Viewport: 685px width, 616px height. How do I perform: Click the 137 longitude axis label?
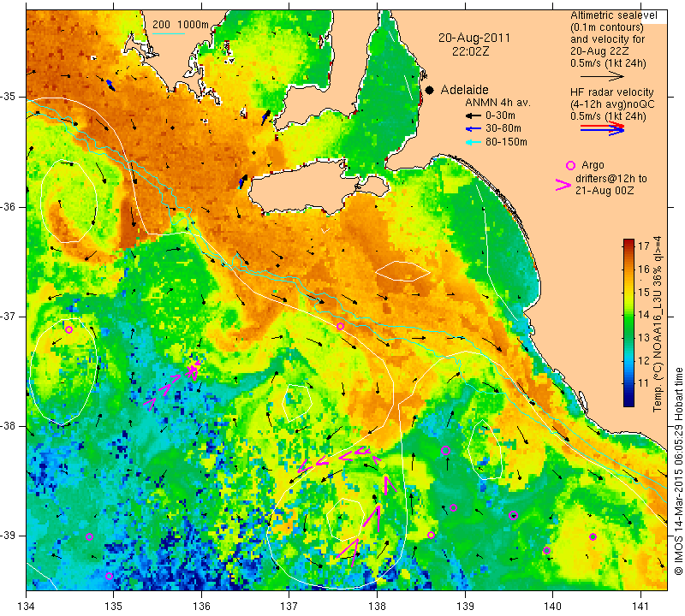pos(289,607)
